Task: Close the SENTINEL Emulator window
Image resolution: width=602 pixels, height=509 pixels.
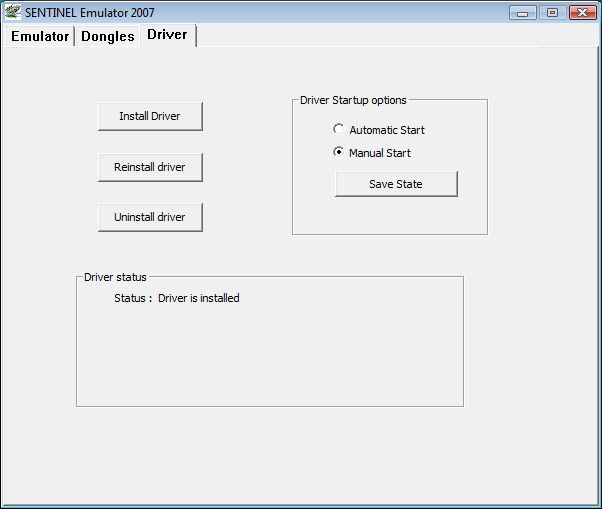Action: (582, 13)
